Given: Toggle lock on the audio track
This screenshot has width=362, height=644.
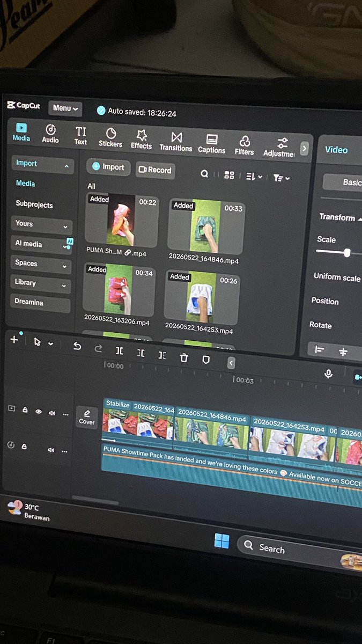Looking at the screenshot, I should click(x=24, y=446).
